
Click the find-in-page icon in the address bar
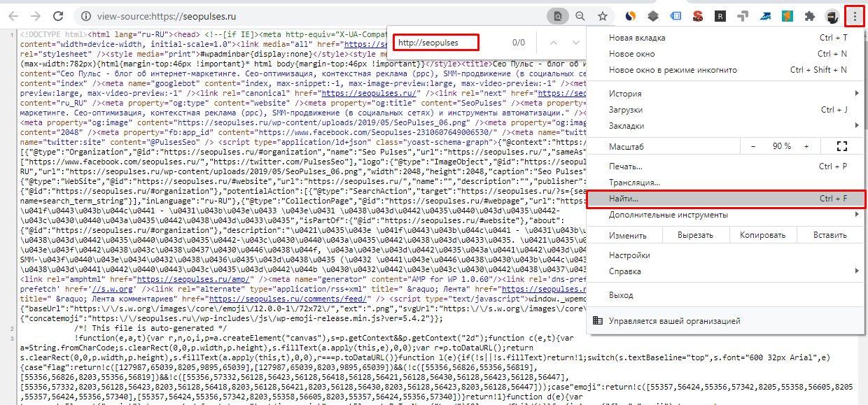pyautogui.click(x=558, y=15)
